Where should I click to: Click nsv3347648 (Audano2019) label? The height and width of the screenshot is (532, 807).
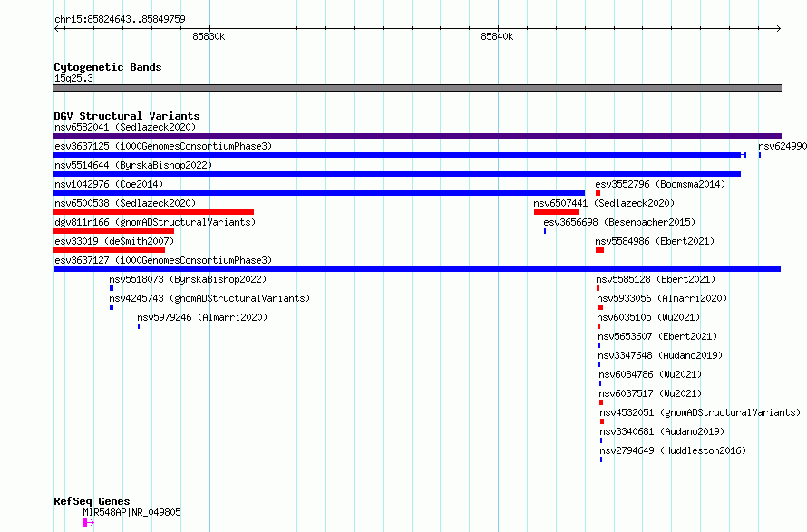pyautogui.click(x=660, y=355)
